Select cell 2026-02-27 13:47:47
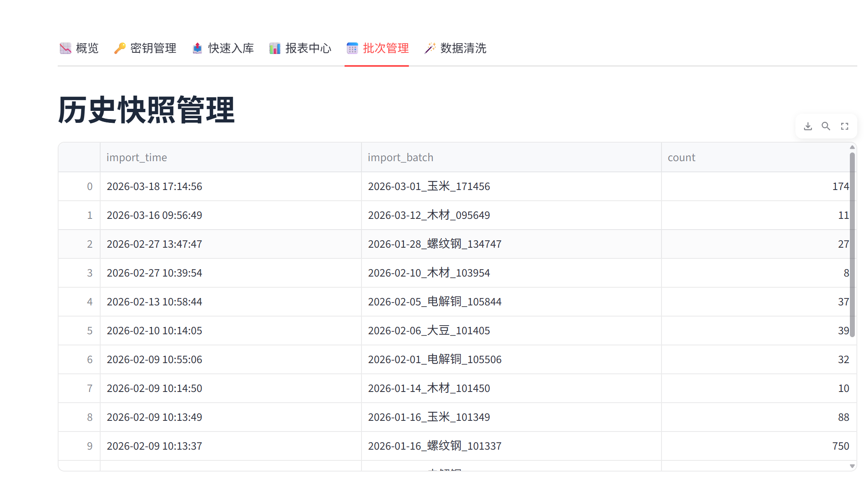 (x=231, y=244)
